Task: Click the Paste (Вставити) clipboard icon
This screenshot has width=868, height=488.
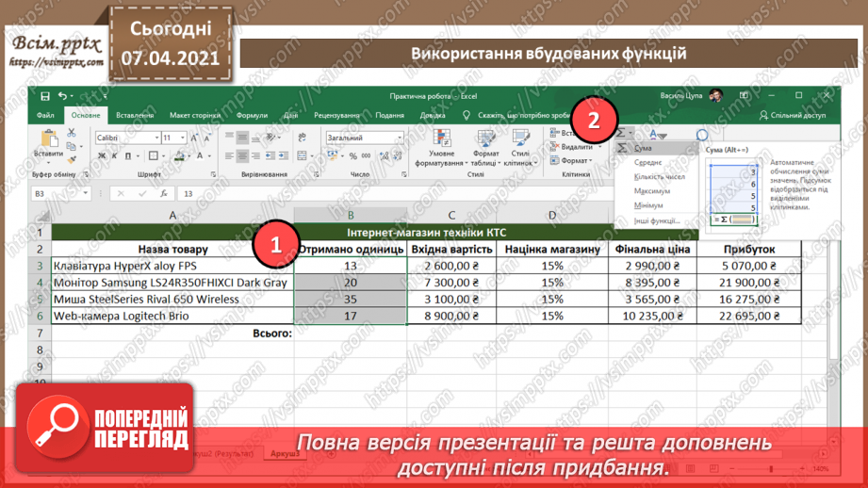Action: 49,138
